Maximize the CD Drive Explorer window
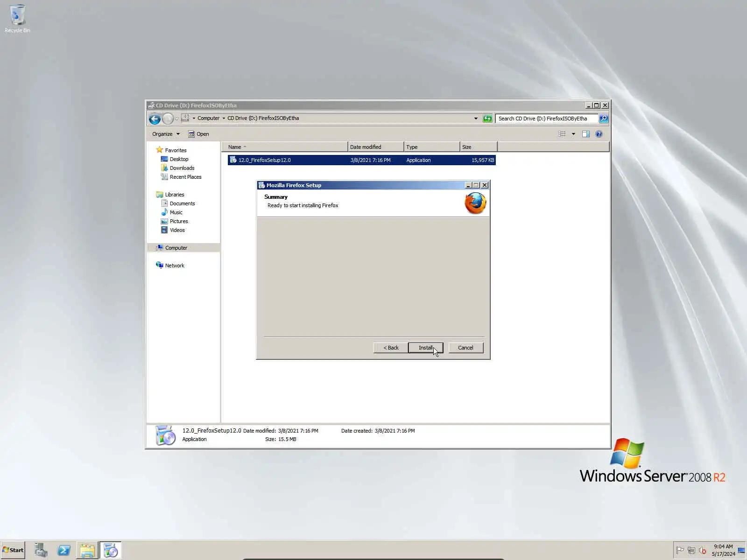 (x=597, y=105)
